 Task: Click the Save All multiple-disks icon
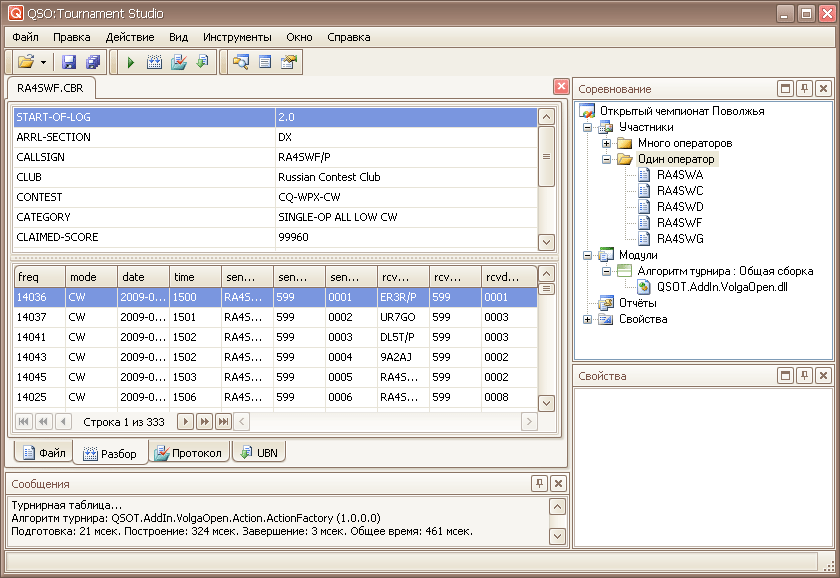[92, 62]
